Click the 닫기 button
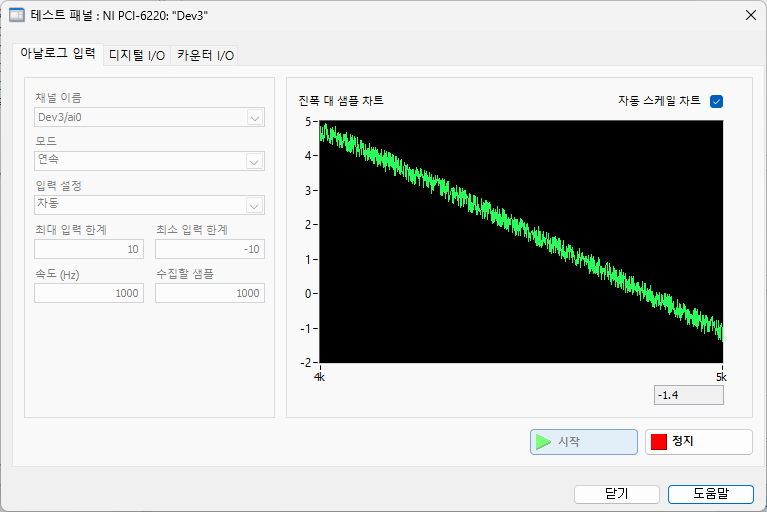 point(616,494)
